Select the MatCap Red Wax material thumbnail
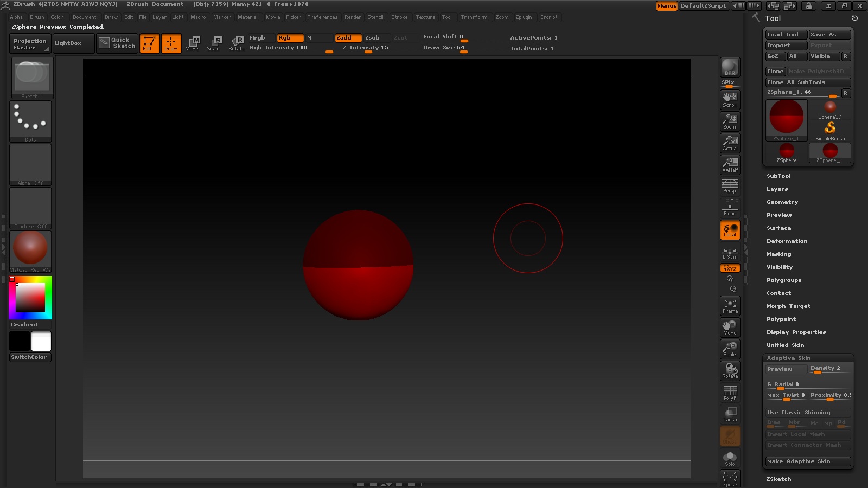The width and height of the screenshot is (868, 488). click(30, 249)
